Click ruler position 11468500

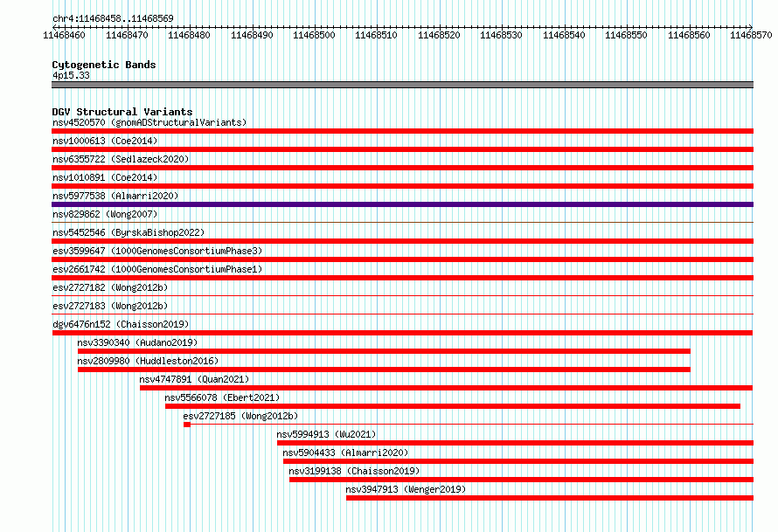pyautogui.click(x=314, y=35)
